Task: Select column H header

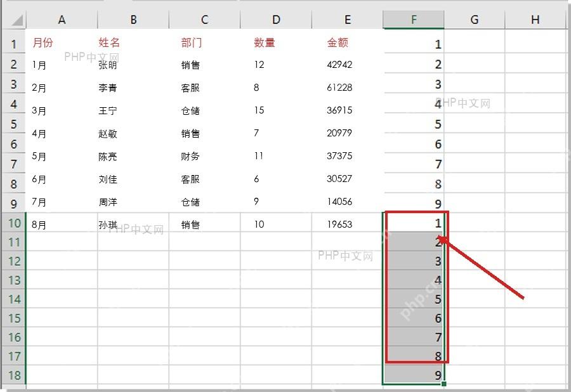Action: [535, 20]
